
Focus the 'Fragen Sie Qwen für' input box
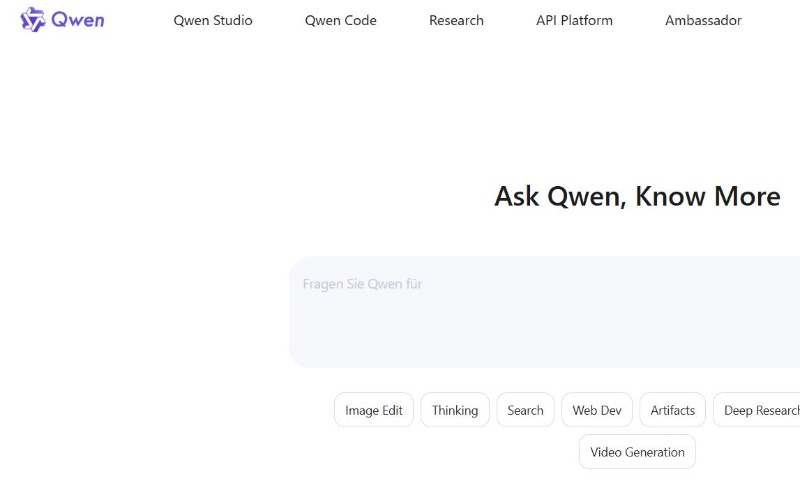click(544, 312)
